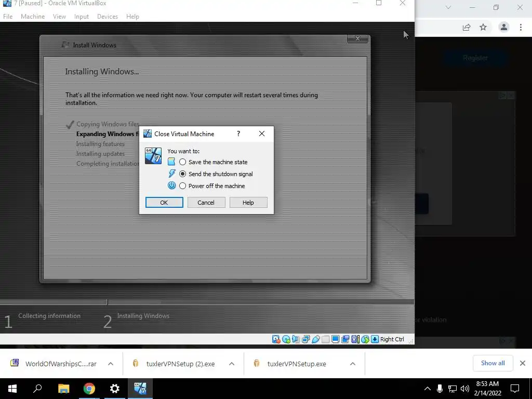Click the Chrome share page icon
The width and height of the screenshot is (532, 399).
coord(467,28)
